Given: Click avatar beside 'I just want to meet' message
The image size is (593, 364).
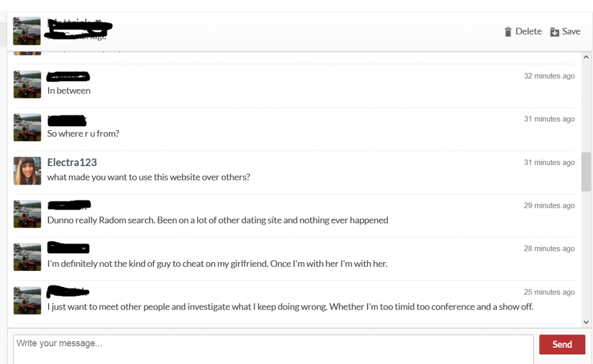Looking at the screenshot, I should (x=27, y=300).
